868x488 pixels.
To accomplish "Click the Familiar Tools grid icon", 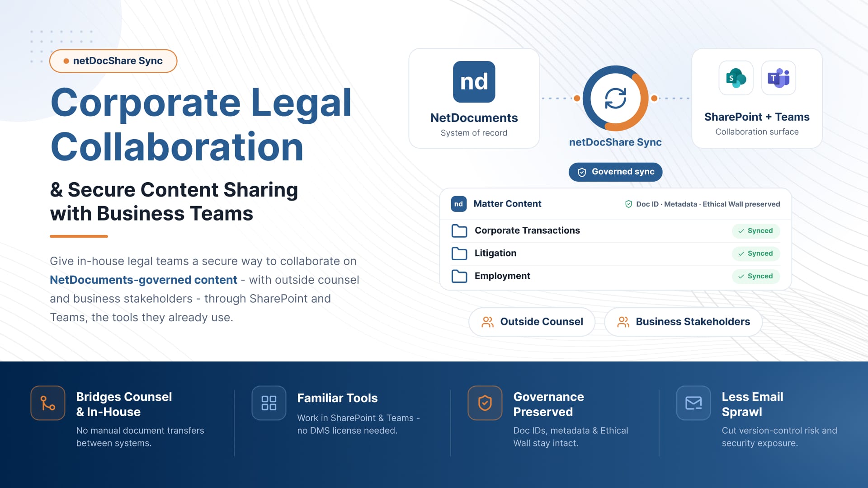I will pyautogui.click(x=269, y=403).
